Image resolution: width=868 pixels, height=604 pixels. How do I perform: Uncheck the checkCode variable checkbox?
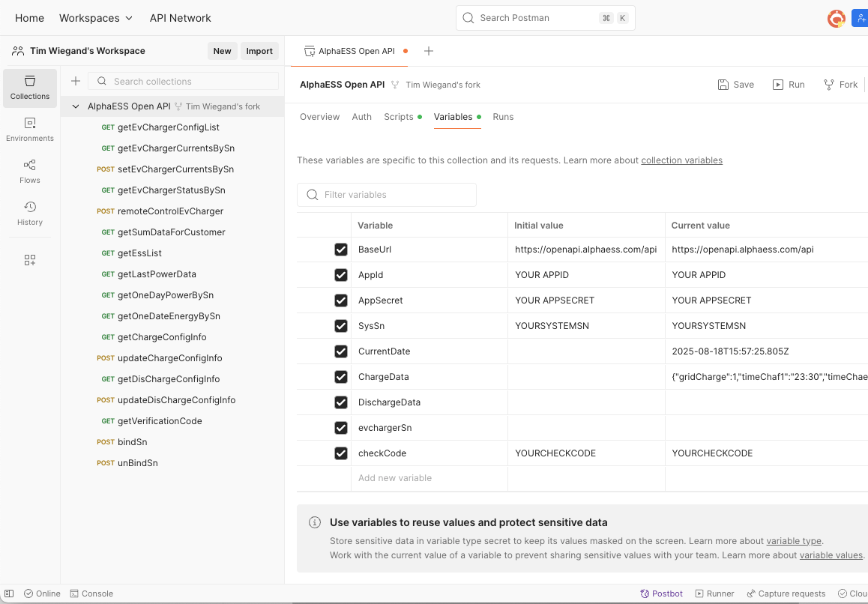(341, 453)
